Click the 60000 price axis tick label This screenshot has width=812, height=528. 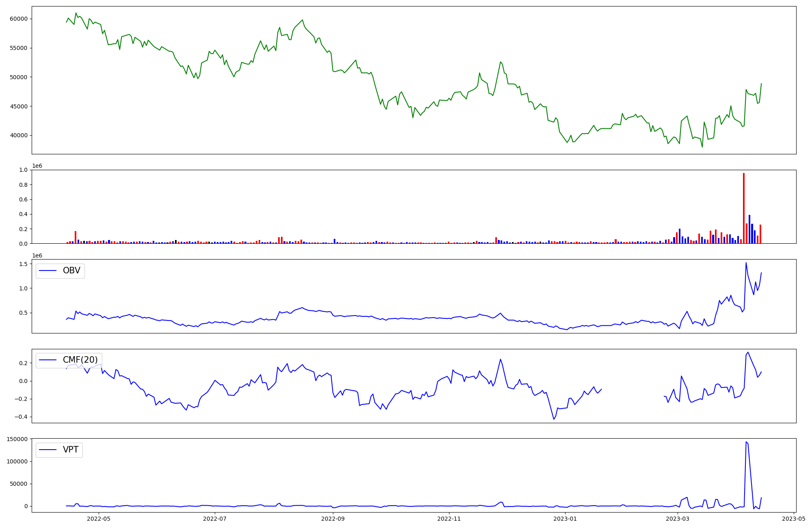coord(18,19)
